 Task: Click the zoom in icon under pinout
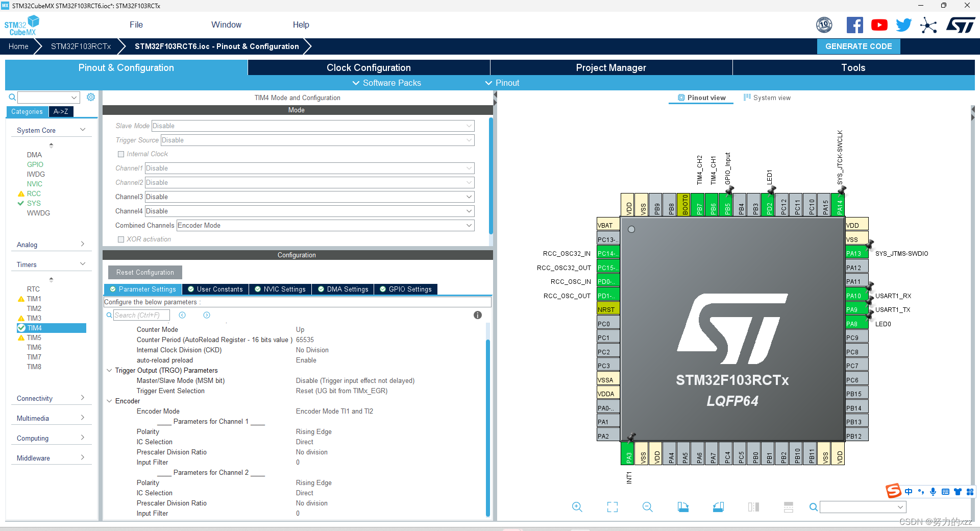point(577,507)
